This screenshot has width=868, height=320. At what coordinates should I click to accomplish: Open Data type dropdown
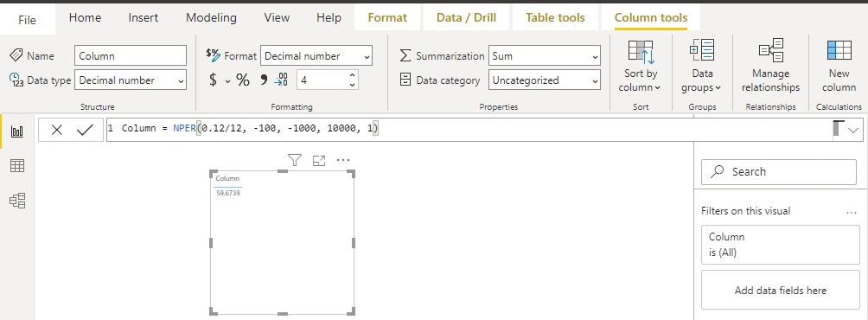coord(131,80)
